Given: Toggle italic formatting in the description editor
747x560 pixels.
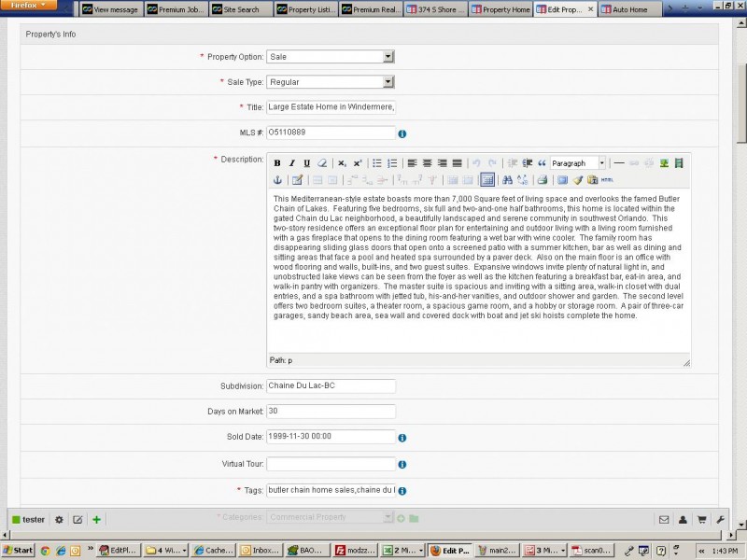Looking at the screenshot, I should click(292, 163).
